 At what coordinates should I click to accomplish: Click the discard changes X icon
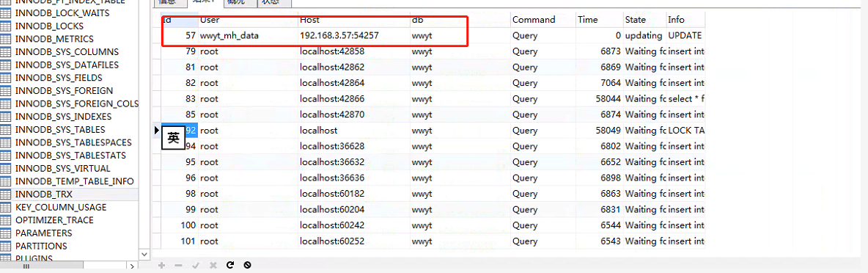213,265
